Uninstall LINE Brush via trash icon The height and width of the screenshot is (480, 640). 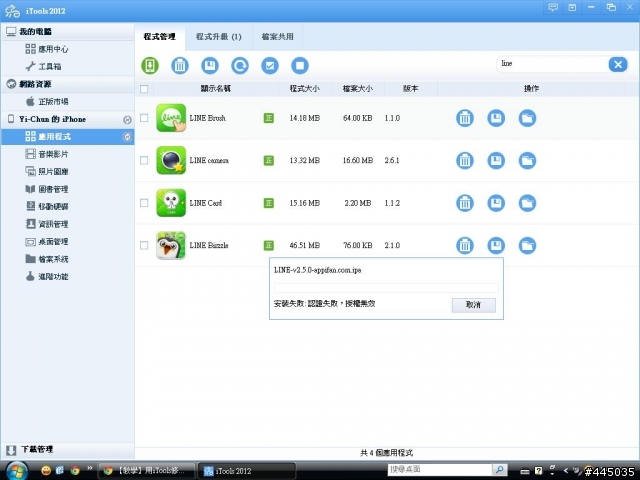click(465, 118)
